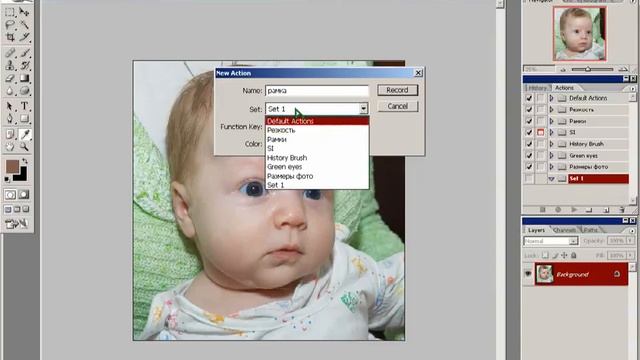Toggle checkmark for Green eyes set
The image size is (640, 360).
click(529, 156)
